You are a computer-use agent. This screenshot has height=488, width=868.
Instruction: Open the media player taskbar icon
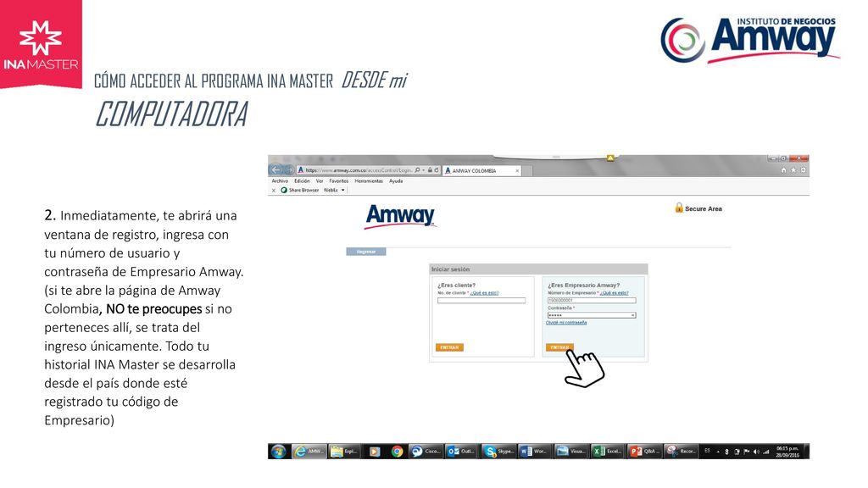374,452
